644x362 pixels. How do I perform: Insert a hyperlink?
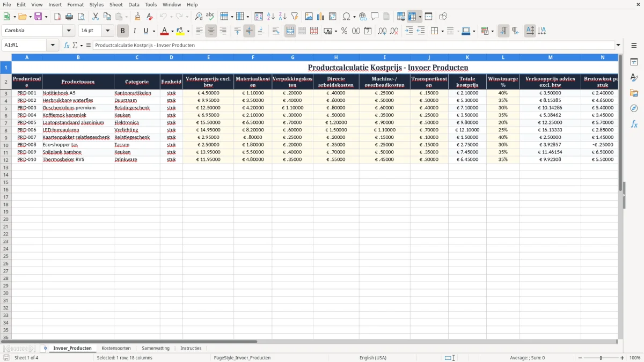click(363, 17)
